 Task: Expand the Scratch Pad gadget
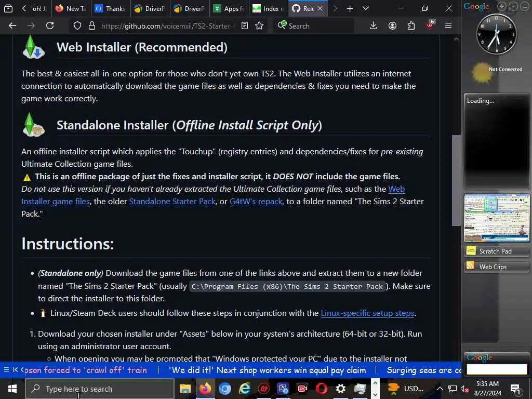(497, 251)
